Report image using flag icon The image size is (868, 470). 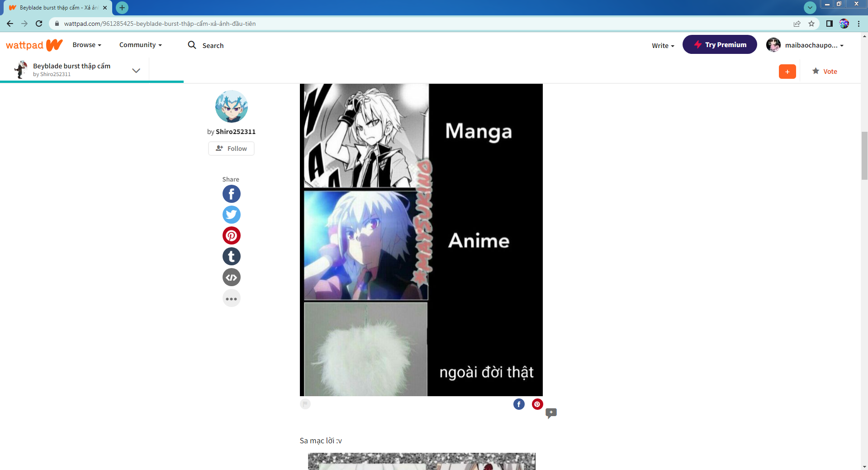(x=305, y=404)
